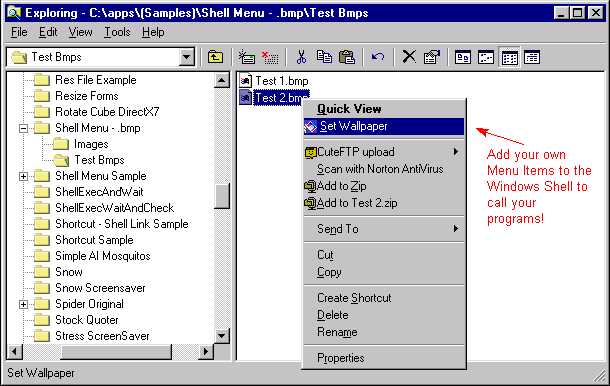Click the Test 1.bmp file icon
This screenshot has height=386, width=610.
tap(245, 81)
